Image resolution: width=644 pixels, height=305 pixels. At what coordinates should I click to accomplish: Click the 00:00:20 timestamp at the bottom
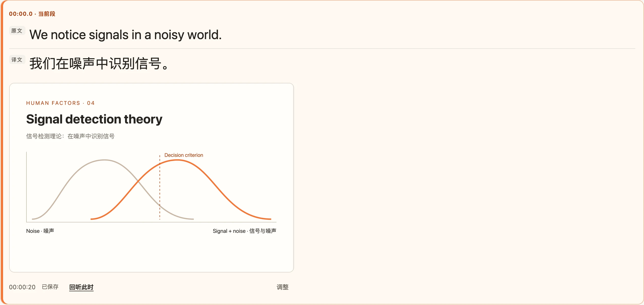(x=22, y=287)
